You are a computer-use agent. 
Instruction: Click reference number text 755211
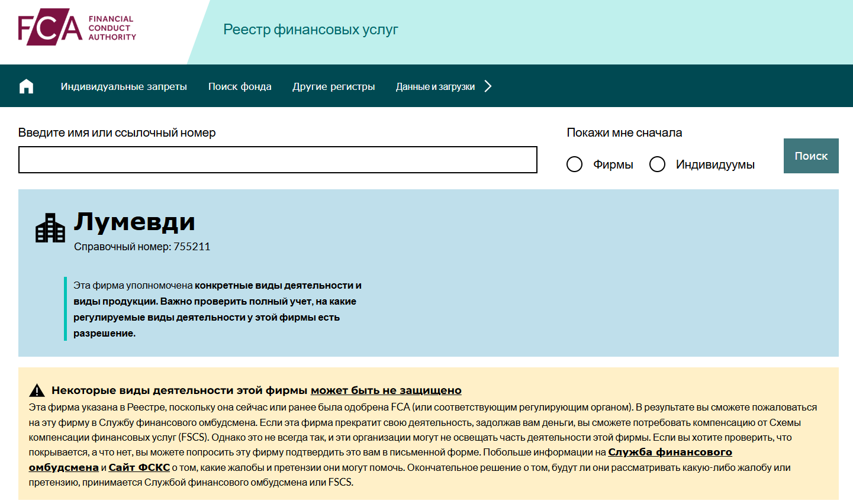192,247
